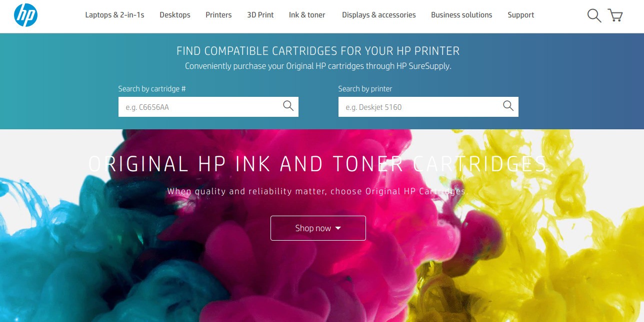Screen dimensions: 644x322
Task: Focus the Search by printer field
Action: click(428, 107)
